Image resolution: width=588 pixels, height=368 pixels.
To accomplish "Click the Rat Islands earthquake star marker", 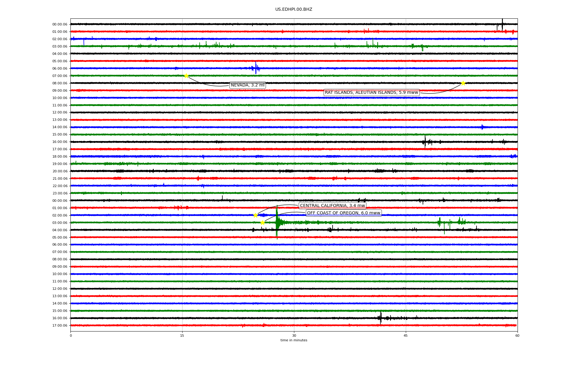I will coord(463,83).
